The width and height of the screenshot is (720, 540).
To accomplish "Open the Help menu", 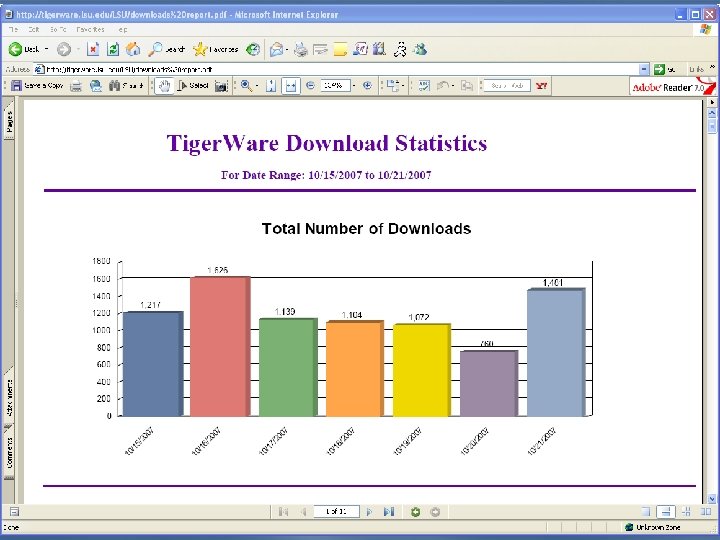I will click(x=122, y=29).
